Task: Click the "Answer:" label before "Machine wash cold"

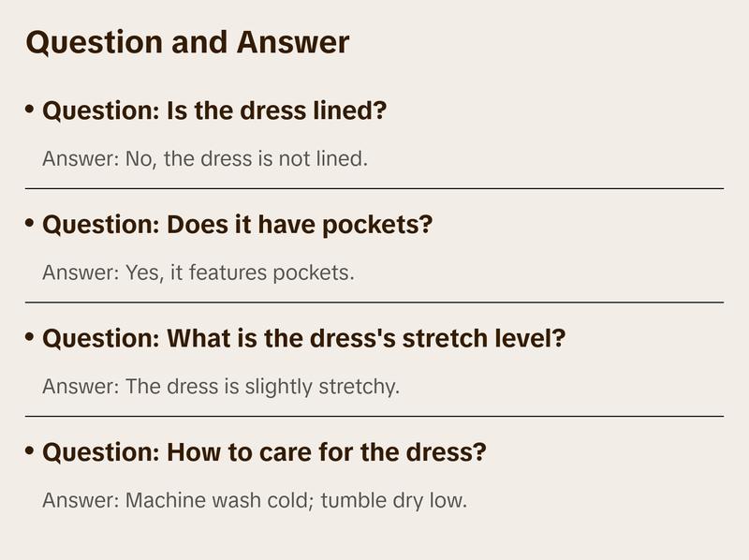Action: click(81, 500)
